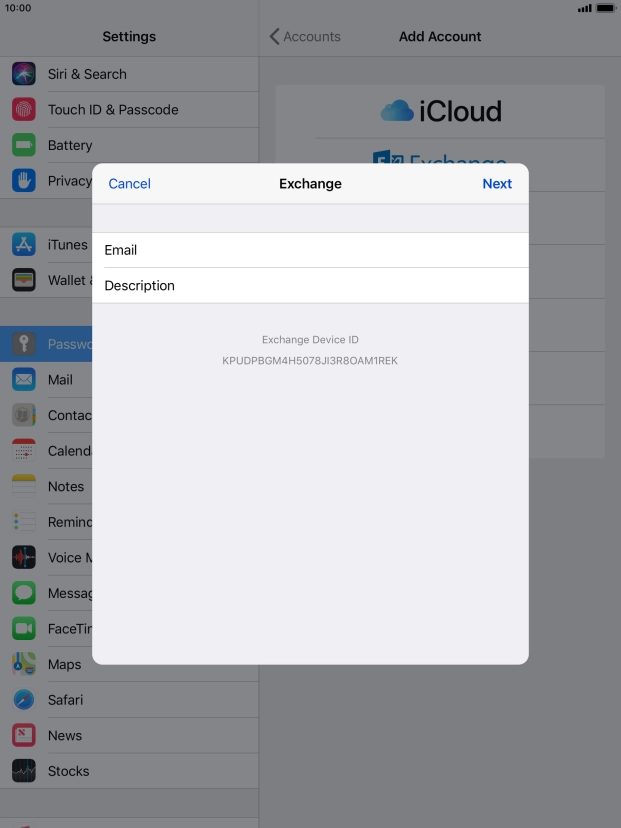Tap the Notes icon in sidebar

tap(24, 486)
